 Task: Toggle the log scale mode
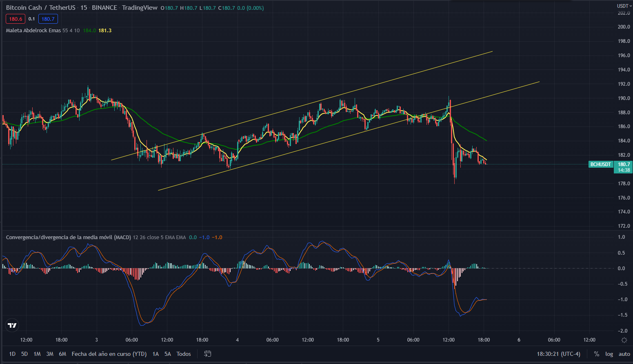pos(609,354)
